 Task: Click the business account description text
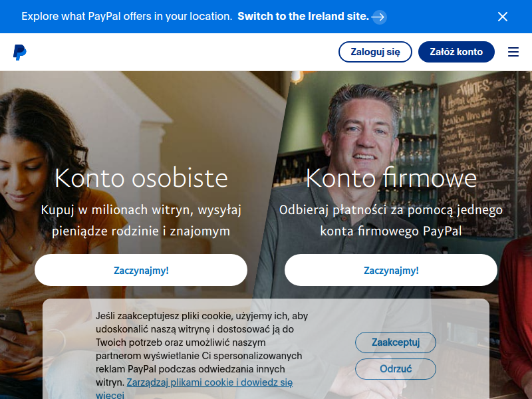pos(391,220)
